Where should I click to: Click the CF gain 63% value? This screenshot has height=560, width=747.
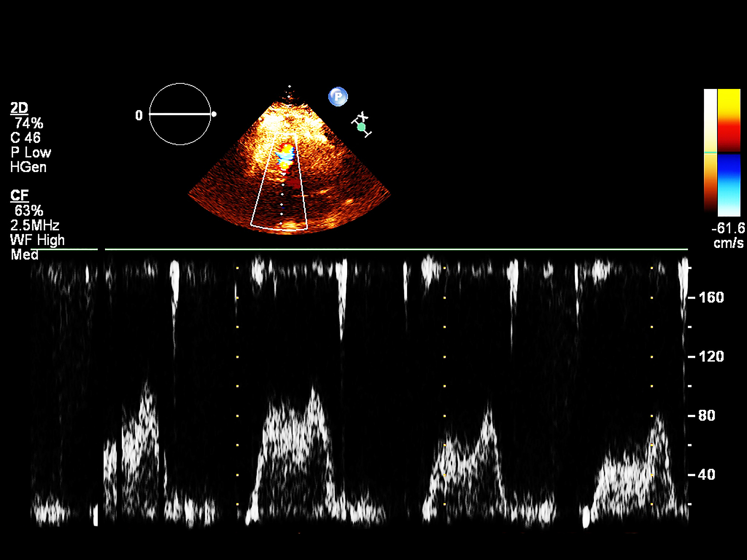point(29,211)
